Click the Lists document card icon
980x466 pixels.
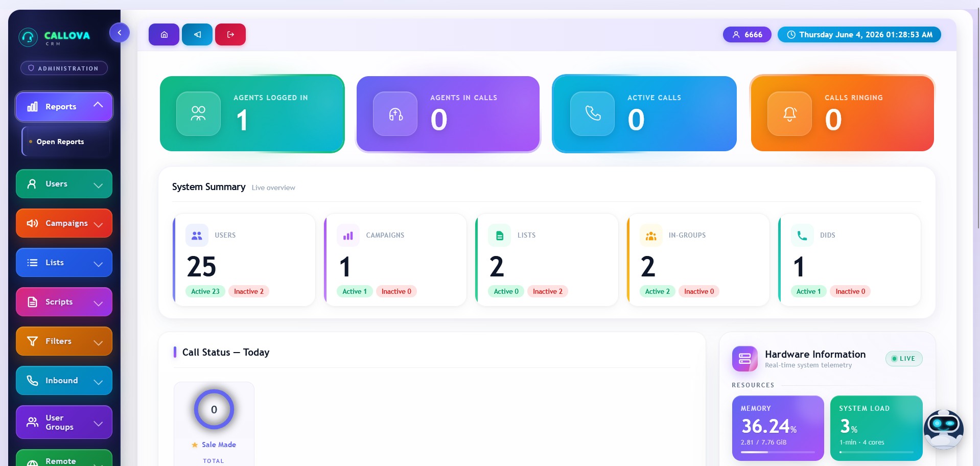click(x=500, y=236)
